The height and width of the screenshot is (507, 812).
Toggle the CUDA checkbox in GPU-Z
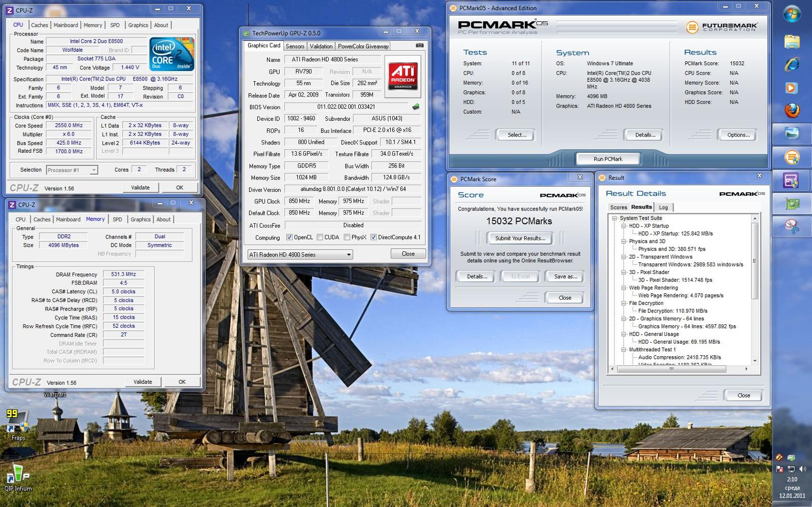[320, 237]
